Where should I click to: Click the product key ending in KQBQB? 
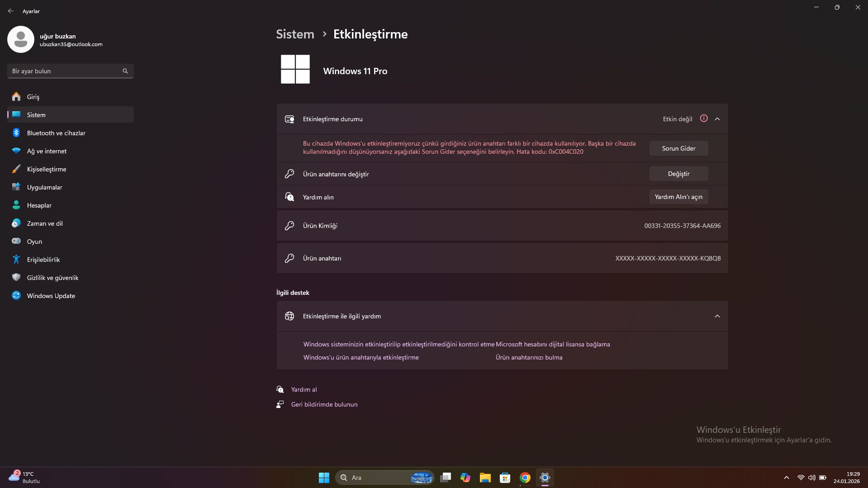pos(668,258)
